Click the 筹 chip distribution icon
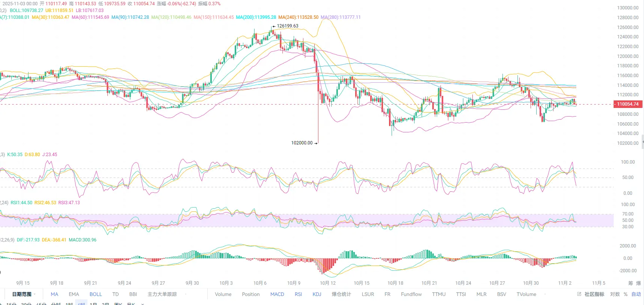The height and width of the screenshot is (305, 644). (630, 283)
